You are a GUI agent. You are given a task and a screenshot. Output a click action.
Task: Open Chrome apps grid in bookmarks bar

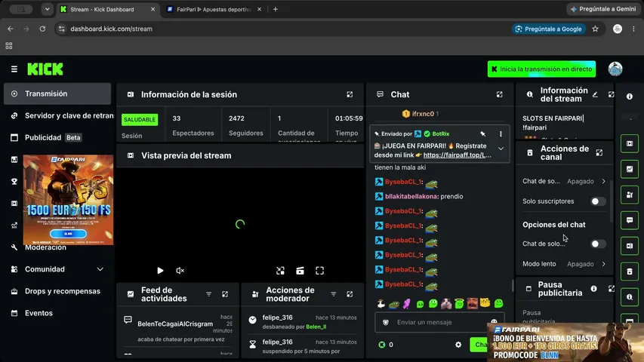pyautogui.click(x=8, y=45)
